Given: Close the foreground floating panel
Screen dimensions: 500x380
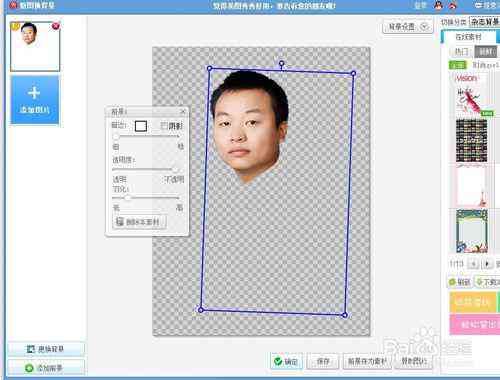Looking at the screenshot, I should pyautogui.click(x=182, y=111).
